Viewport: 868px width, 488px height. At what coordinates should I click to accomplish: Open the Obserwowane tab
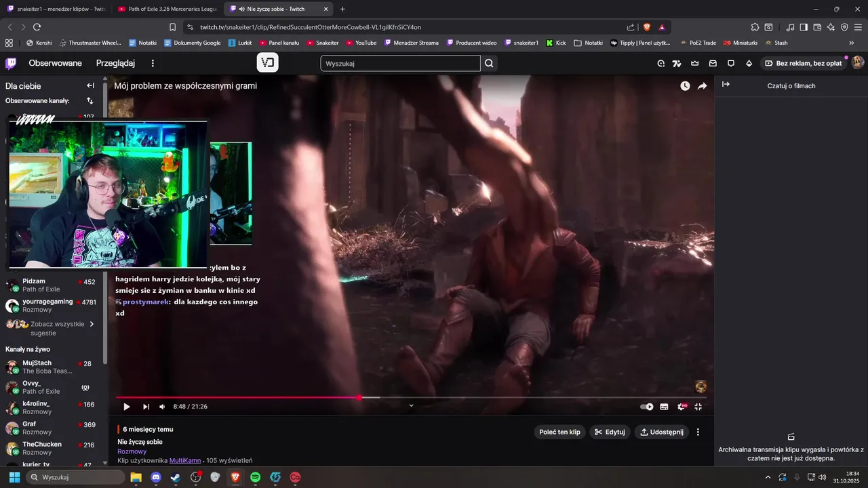tap(55, 63)
